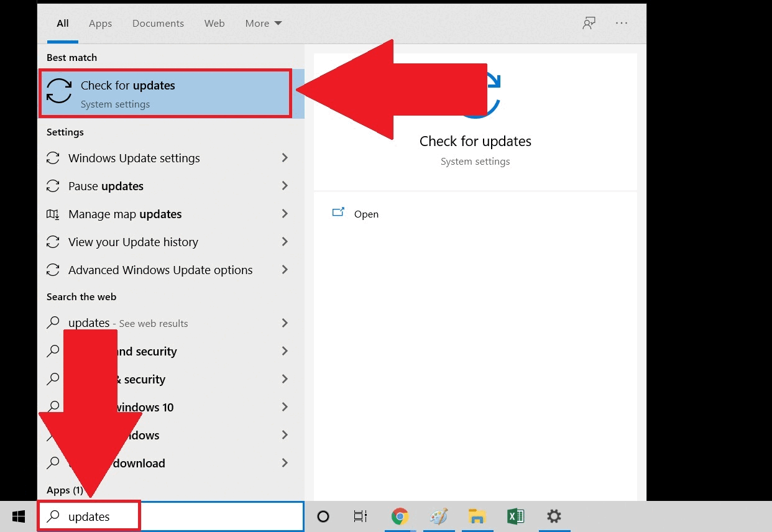This screenshot has width=772, height=532.
Task: Select the Web tab
Action: pyautogui.click(x=214, y=24)
